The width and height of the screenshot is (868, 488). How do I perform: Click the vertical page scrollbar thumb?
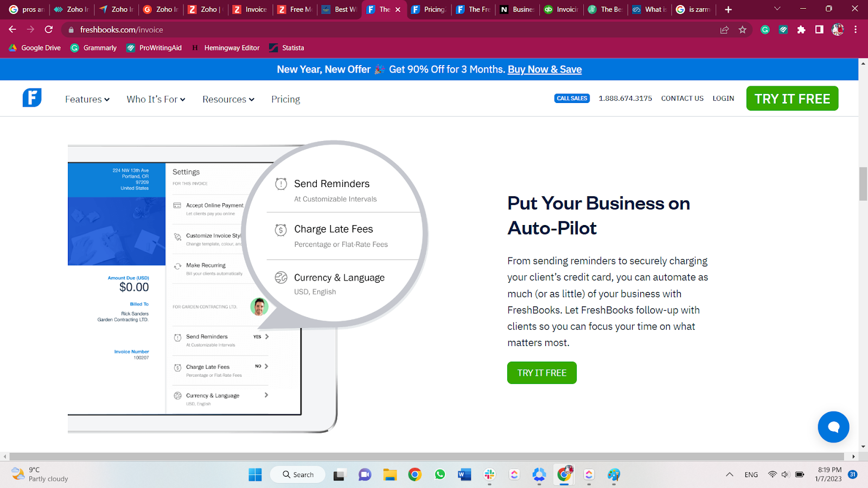863,184
